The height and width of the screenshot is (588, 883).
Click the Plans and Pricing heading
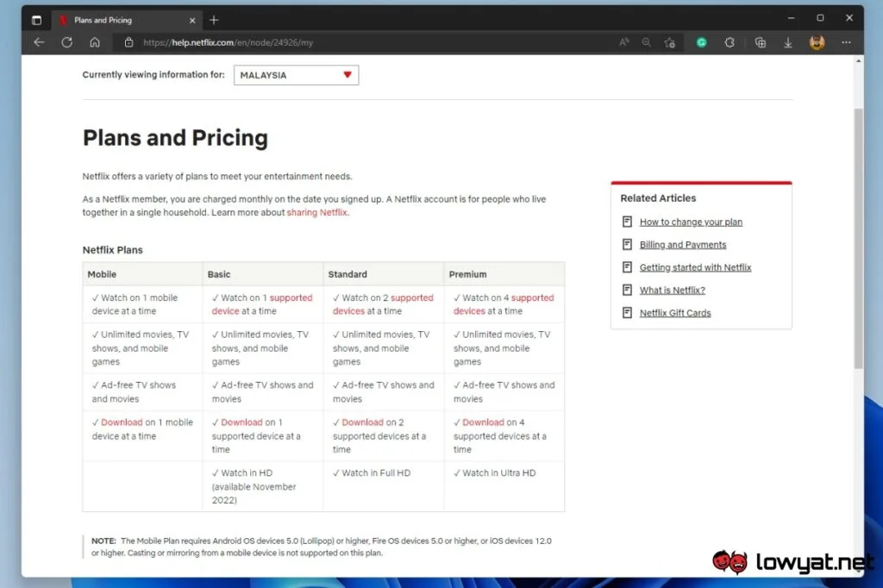(x=175, y=138)
